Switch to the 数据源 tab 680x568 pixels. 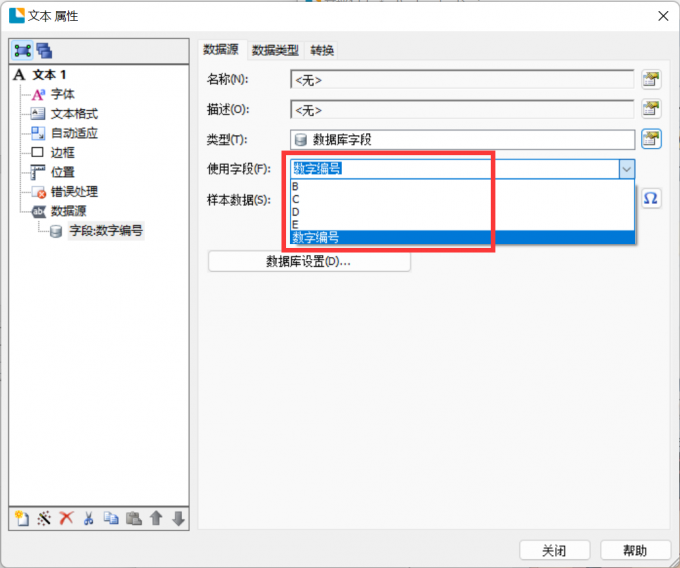tap(221, 50)
